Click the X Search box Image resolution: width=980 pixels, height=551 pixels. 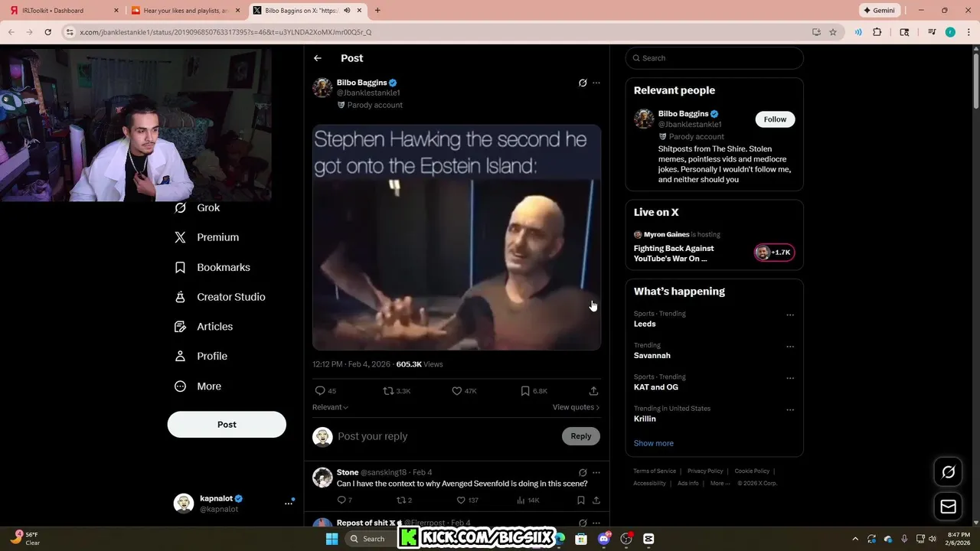(x=714, y=58)
